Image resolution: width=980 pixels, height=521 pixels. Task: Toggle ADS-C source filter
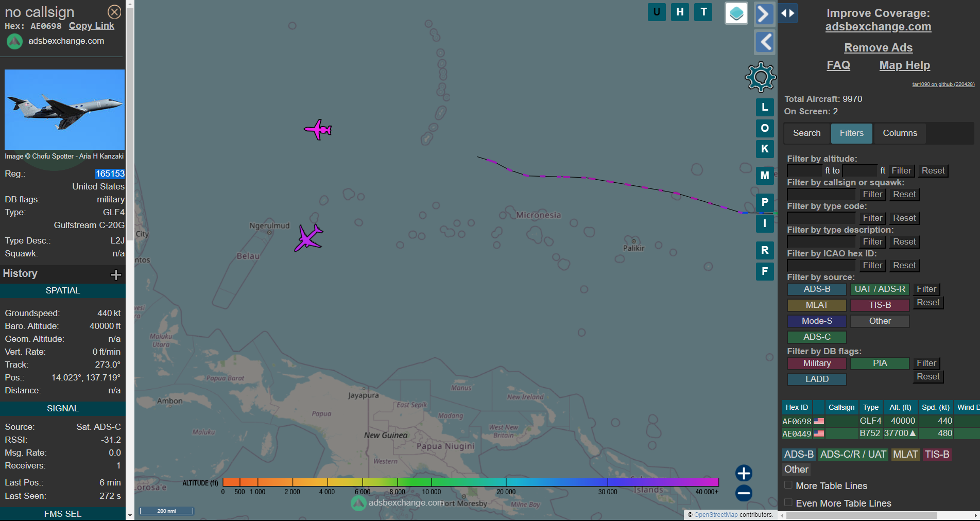point(817,337)
